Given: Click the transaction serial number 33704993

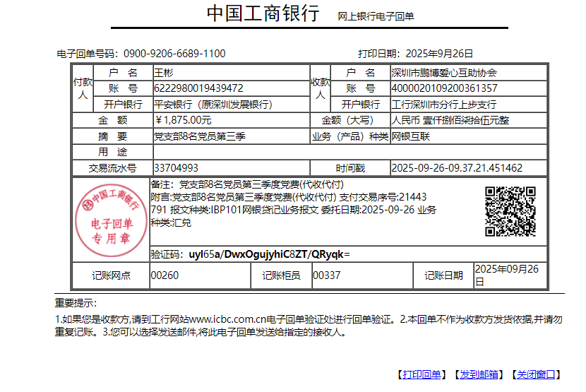Looking at the screenshot, I should 176,168.
